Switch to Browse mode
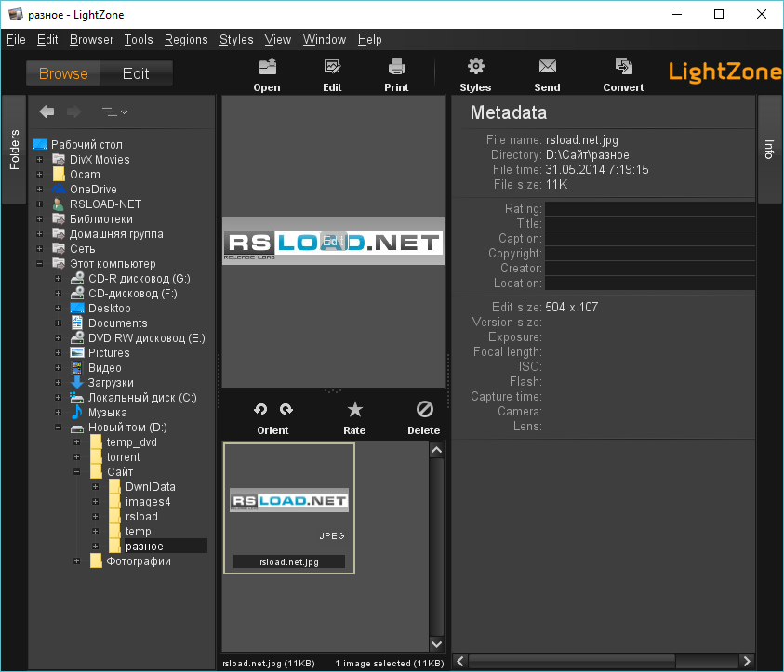The image size is (784, 672). point(63,73)
